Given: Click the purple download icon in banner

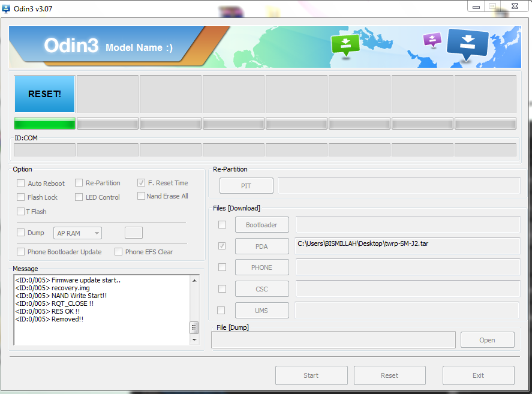Looking at the screenshot, I should [x=432, y=40].
